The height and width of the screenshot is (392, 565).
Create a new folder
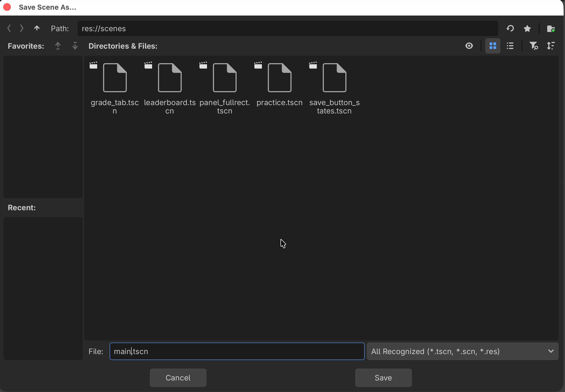(551, 28)
